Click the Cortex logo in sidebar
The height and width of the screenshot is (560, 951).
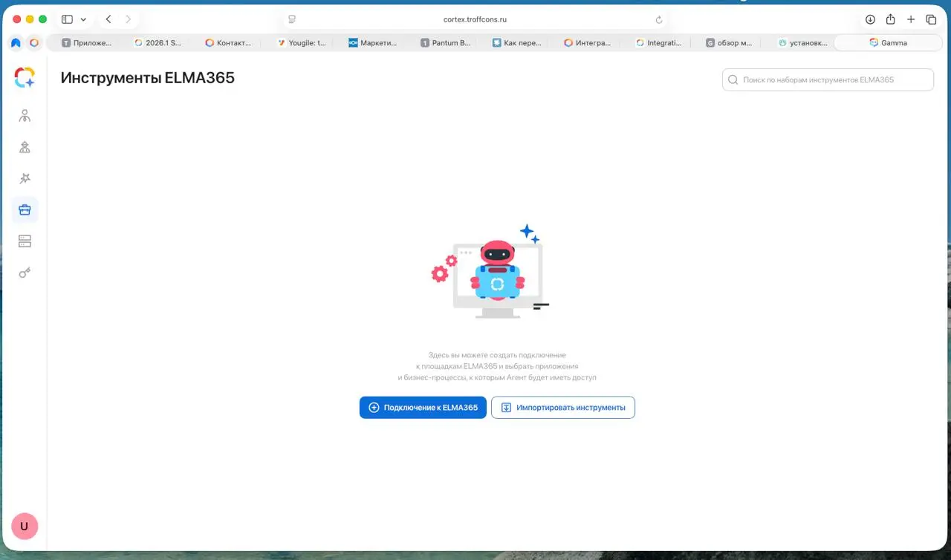25,77
